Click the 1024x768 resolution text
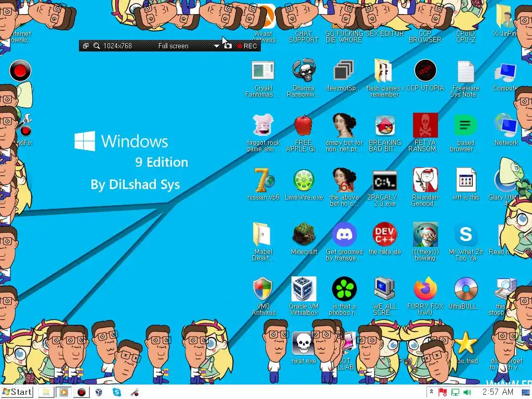 coord(117,46)
